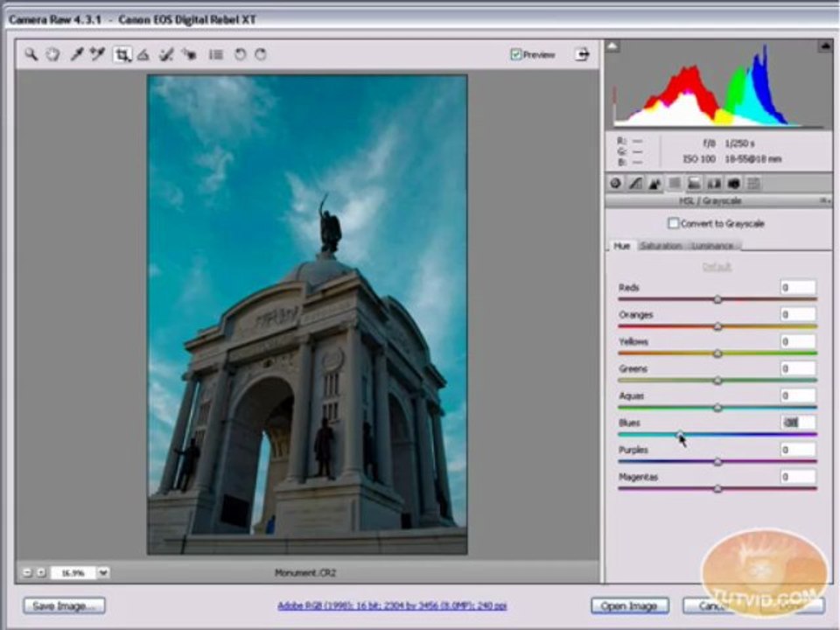840x630 pixels.
Task: Select the White Balance eyedropper tool
Action: coord(77,54)
